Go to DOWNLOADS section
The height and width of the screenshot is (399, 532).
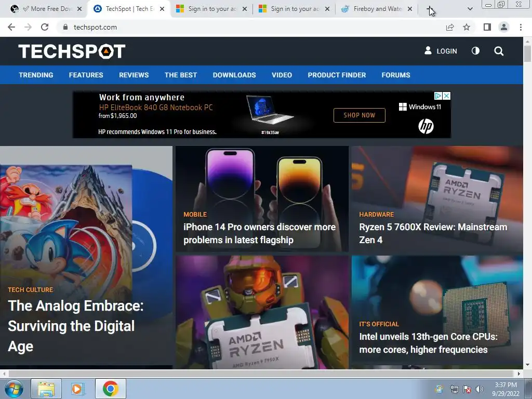point(234,75)
